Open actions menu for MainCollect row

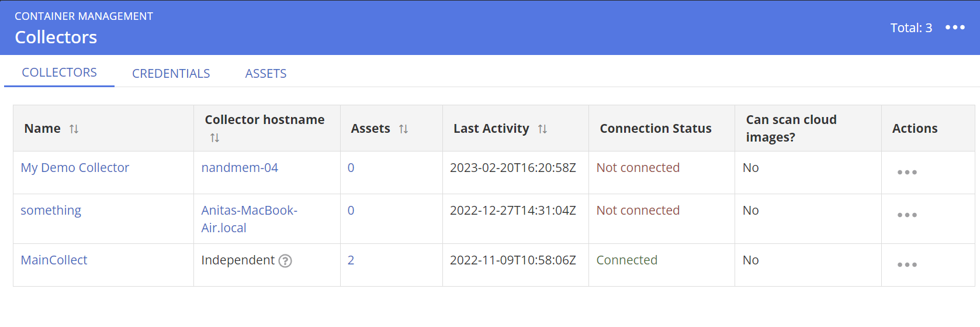[906, 265]
